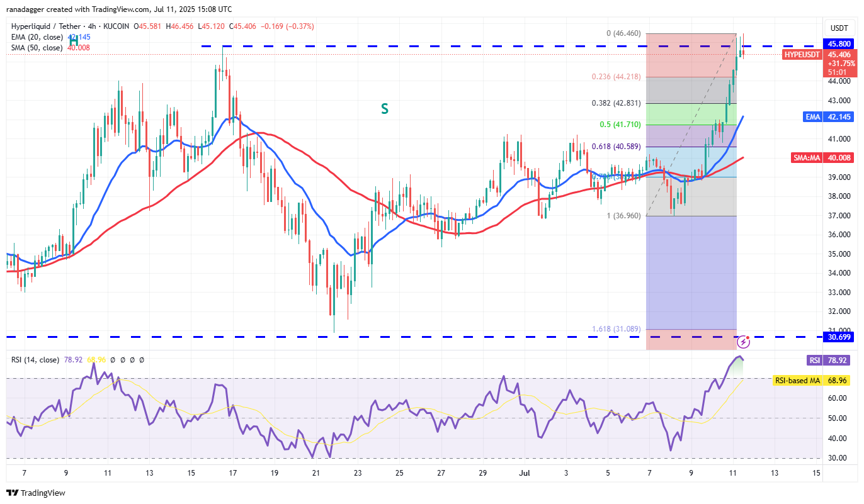Screen dimensions: 864x504
Task: Click the red HYPEUSDT price label
Action: (802, 55)
